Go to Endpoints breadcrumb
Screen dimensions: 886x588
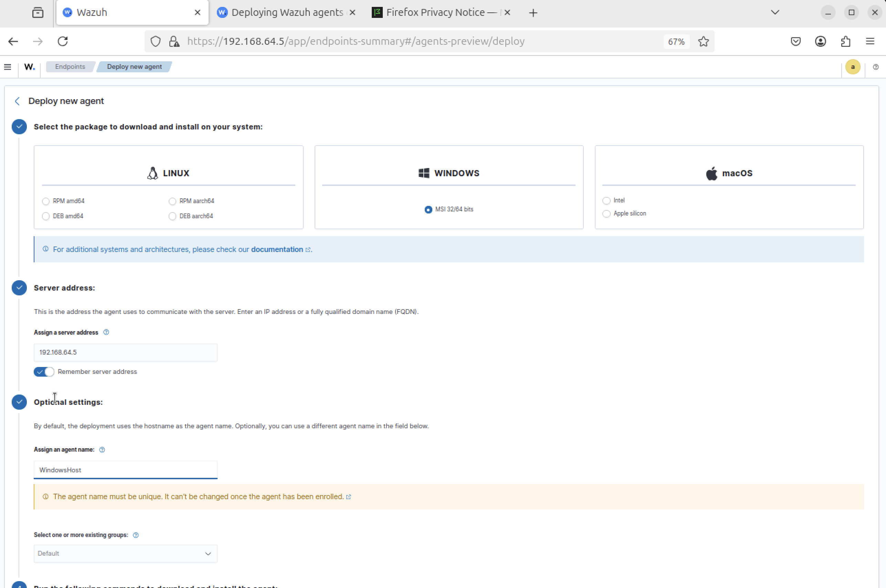tap(70, 67)
